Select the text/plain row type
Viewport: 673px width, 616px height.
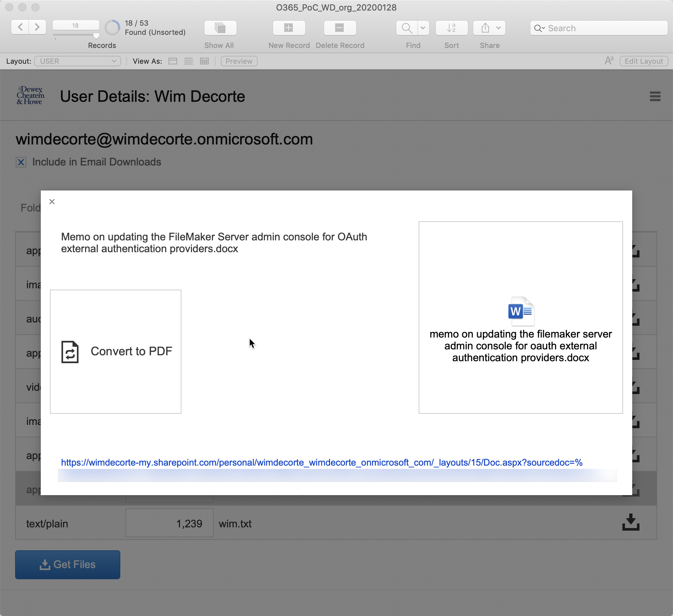pos(47,524)
